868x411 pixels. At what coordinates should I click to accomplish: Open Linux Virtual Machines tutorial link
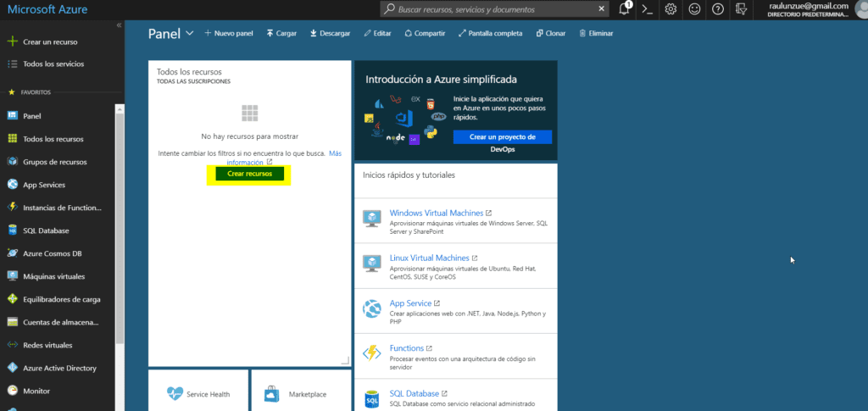coord(430,258)
